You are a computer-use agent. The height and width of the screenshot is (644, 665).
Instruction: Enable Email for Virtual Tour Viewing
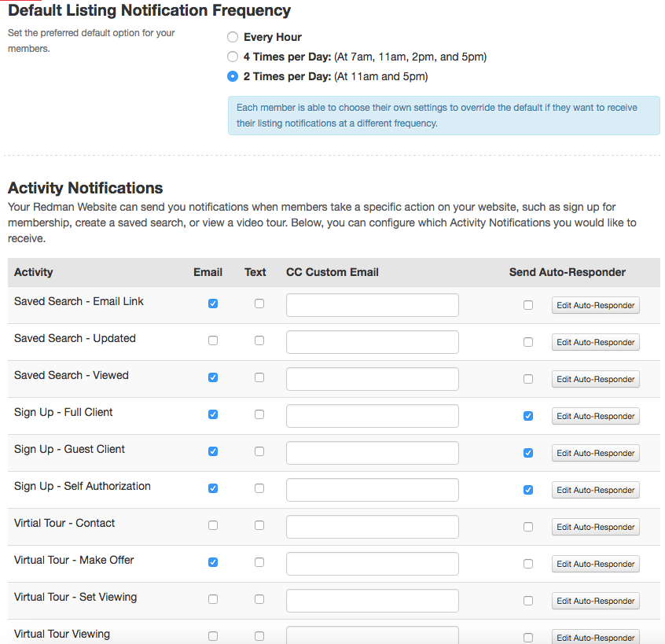click(213, 635)
